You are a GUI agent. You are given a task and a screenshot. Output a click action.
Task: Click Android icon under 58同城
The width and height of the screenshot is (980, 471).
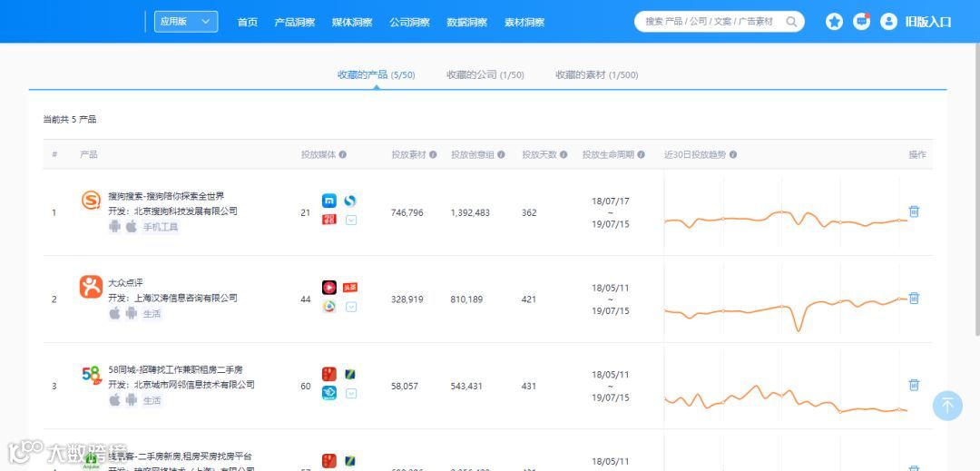[x=132, y=400]
